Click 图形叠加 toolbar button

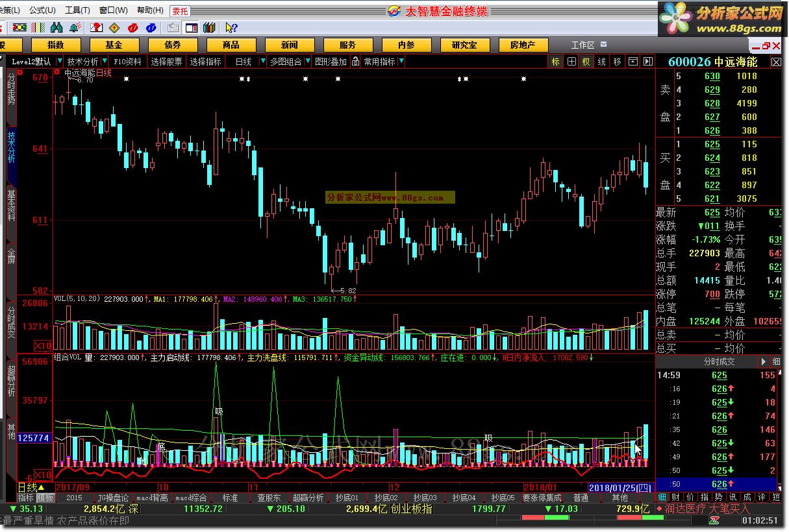pos(331,62)
